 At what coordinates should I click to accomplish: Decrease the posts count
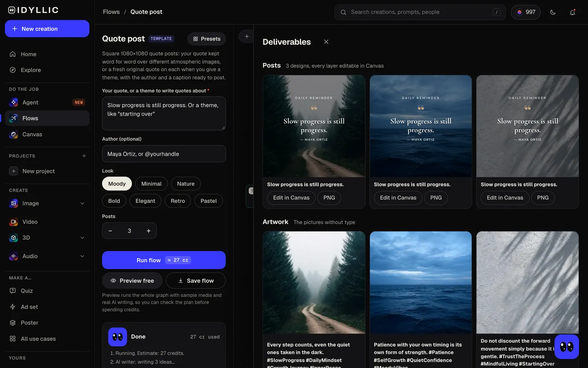click(x=110, y=231)
